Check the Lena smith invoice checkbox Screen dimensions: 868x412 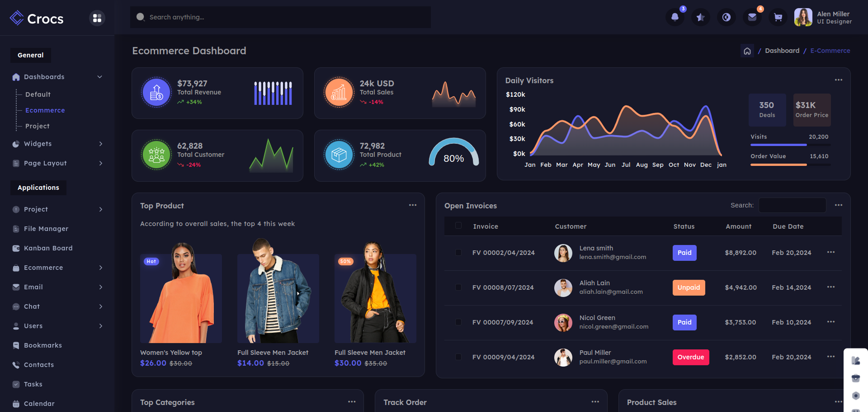point(458,253)
